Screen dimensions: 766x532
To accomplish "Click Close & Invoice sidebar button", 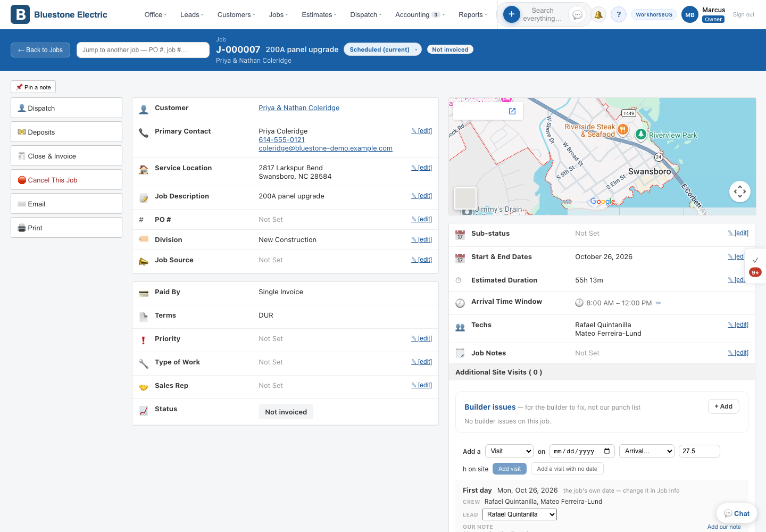I will pyautogui.click(x=66, y=156).
